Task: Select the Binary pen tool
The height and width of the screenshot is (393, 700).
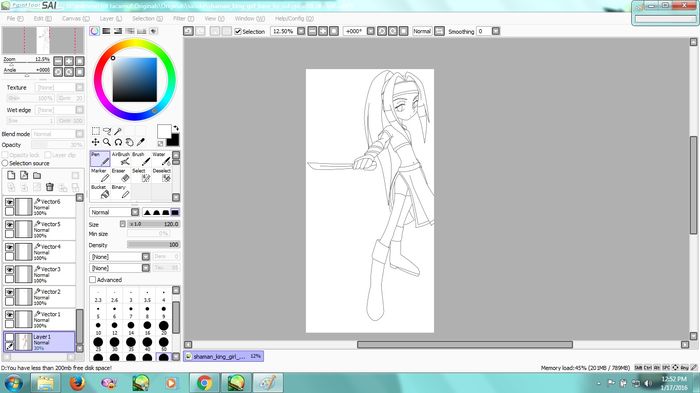Action: 121,192
